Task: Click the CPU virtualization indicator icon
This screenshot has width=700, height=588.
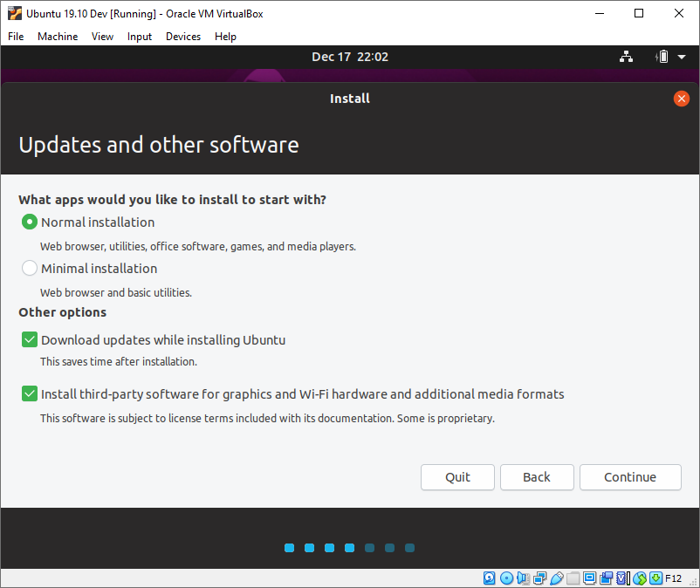Action: [623, 578]
